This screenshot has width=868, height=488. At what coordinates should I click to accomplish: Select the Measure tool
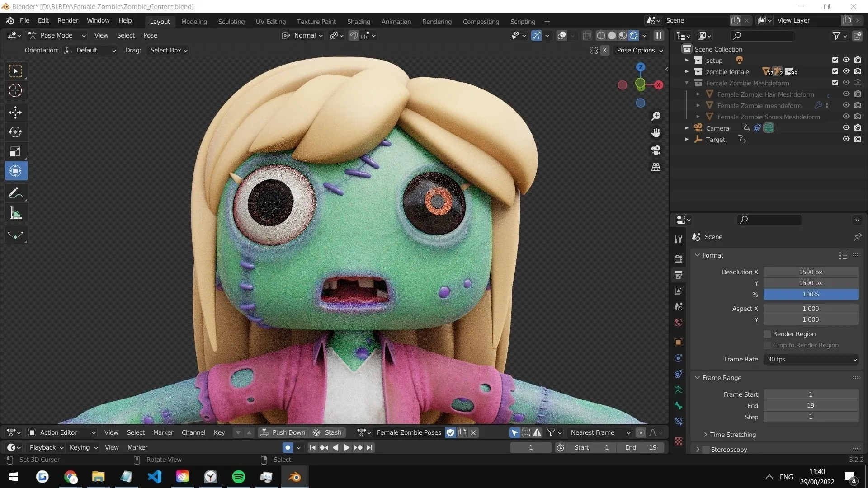[15, 213]
